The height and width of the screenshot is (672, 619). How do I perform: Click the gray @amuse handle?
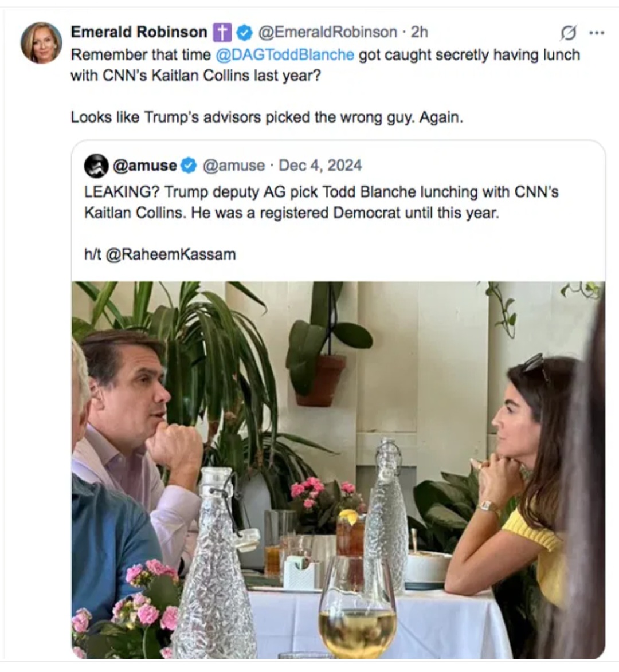(x=234, y=166)
